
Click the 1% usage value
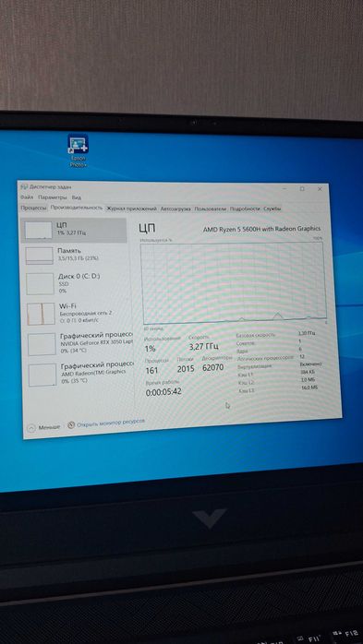point(150,348)
